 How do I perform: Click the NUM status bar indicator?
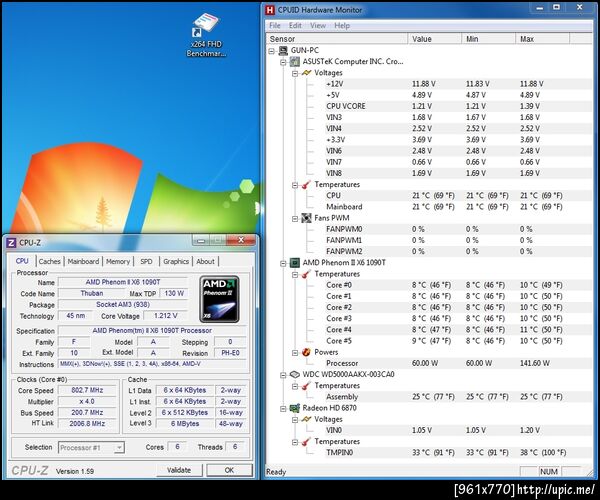[x=549, y=472]
